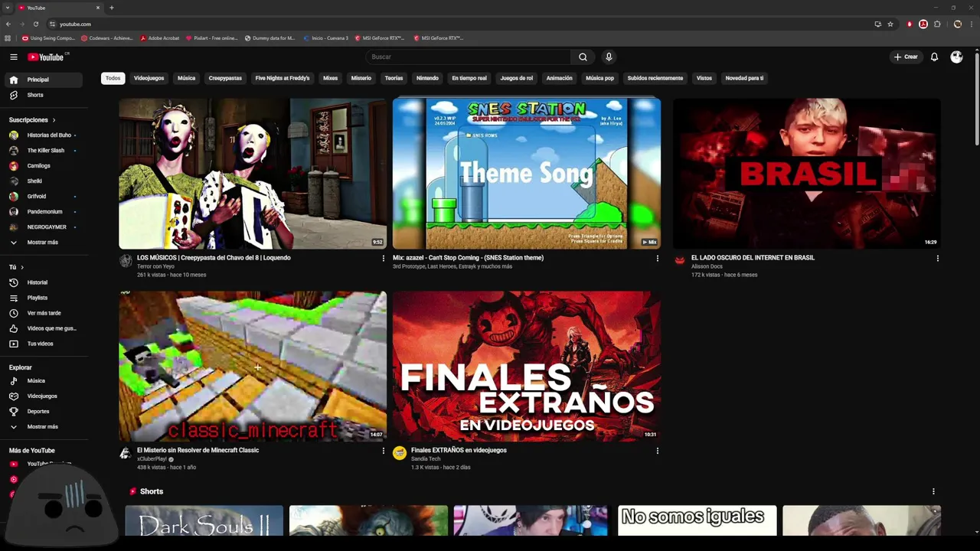
Task: Open Tus videos in sidebar
Action: pos(44,344)
